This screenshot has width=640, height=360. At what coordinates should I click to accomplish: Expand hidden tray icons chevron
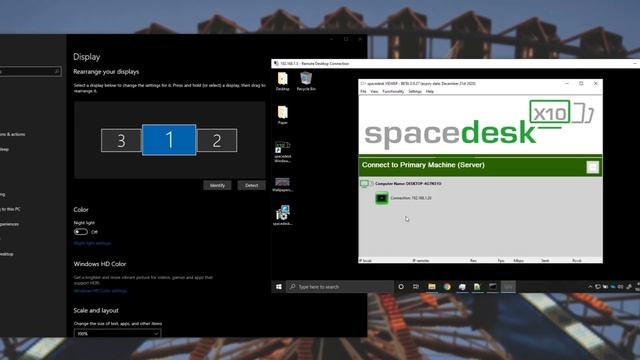tap(590, 287)
